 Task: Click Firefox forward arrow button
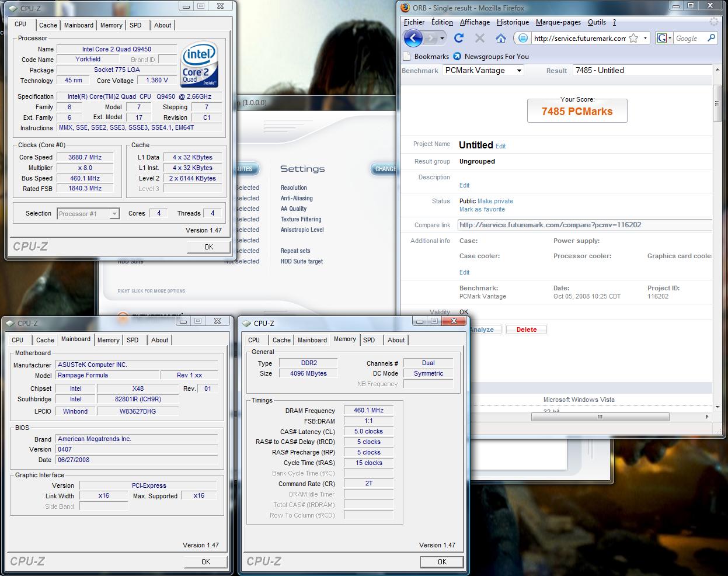coord(430,39)
